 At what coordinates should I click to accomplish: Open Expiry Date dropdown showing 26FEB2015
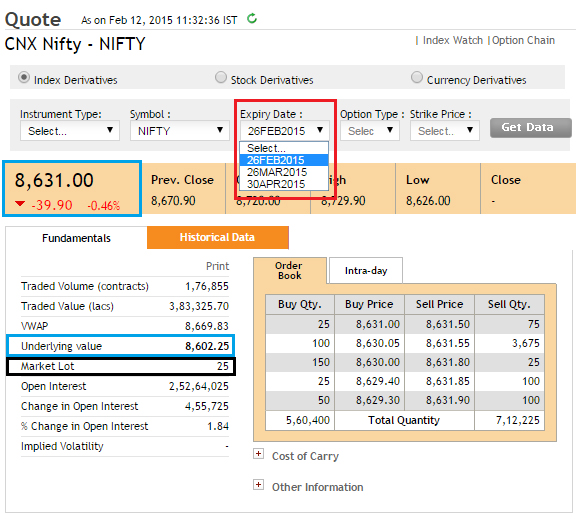tap(284, 131)
